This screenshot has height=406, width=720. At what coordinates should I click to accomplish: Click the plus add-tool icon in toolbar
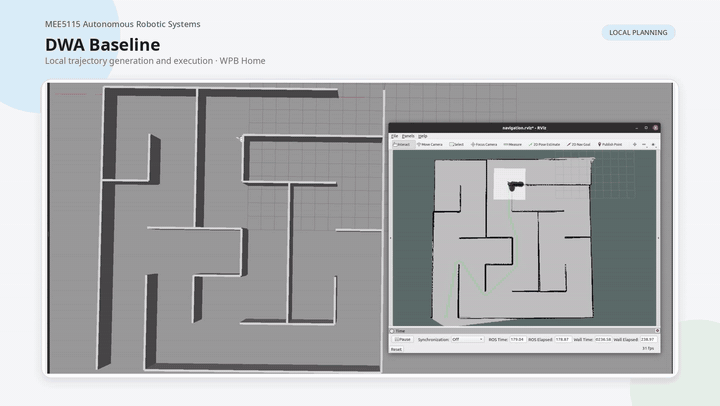point(635,144)
